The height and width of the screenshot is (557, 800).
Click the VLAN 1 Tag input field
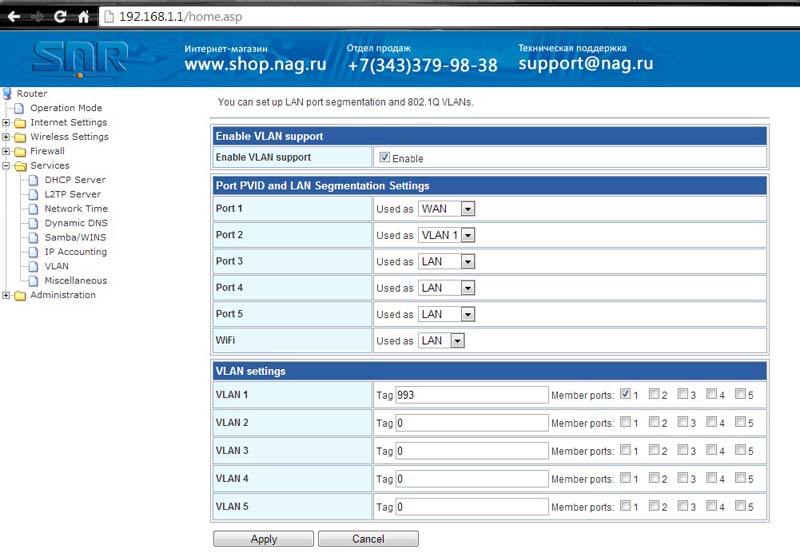tap(472, 395)
